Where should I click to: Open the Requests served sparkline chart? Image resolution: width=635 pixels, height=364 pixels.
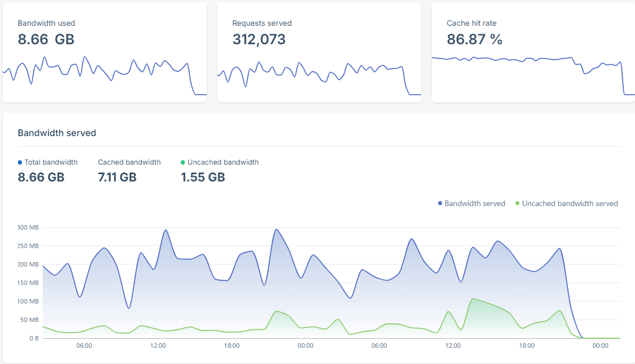(319, 76)
